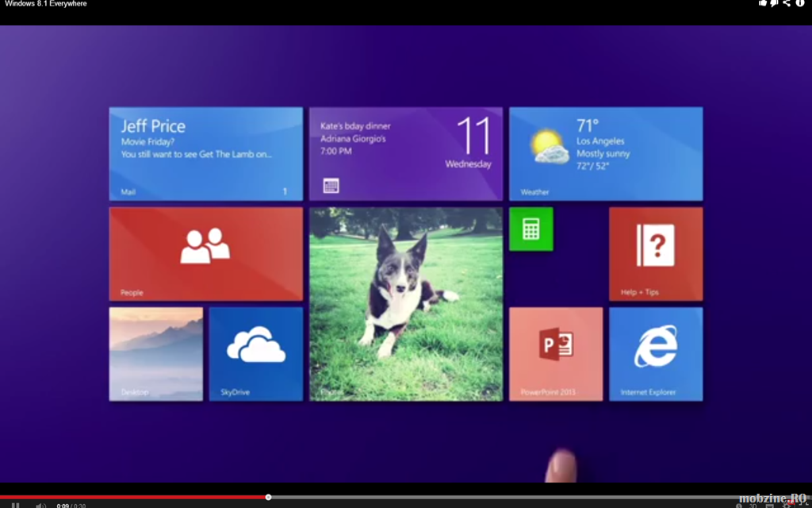This screenshot has height=508, width=812.
Task: Click the Adriana Giorgio's location text
Action: [x=353, y=139]
